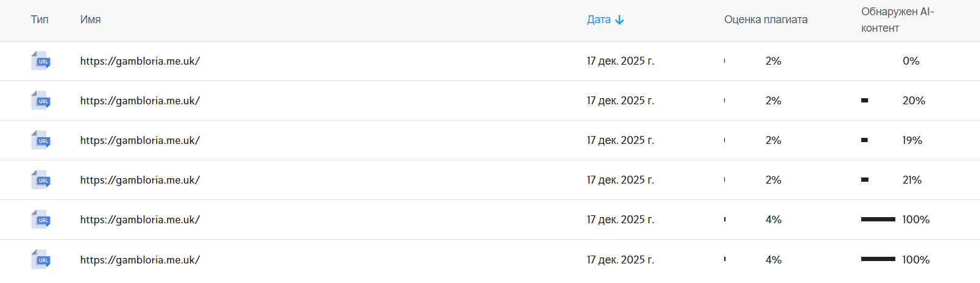
Task: Click the AI-content bar in the 21% row
Action: point(864,180)
